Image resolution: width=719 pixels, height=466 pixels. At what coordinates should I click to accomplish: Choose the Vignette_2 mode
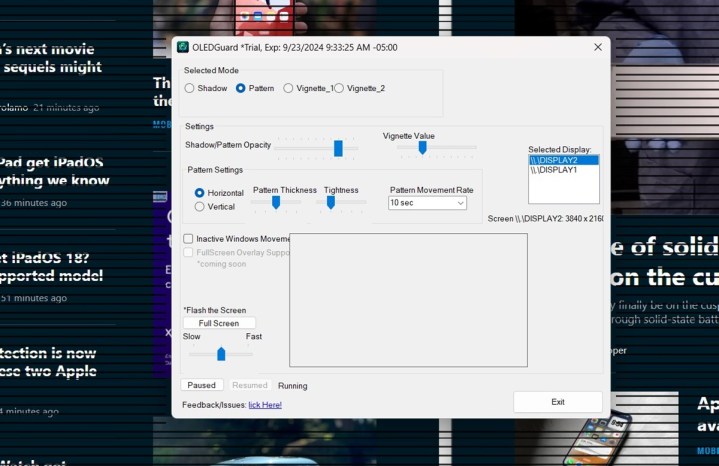click(338, 88)
